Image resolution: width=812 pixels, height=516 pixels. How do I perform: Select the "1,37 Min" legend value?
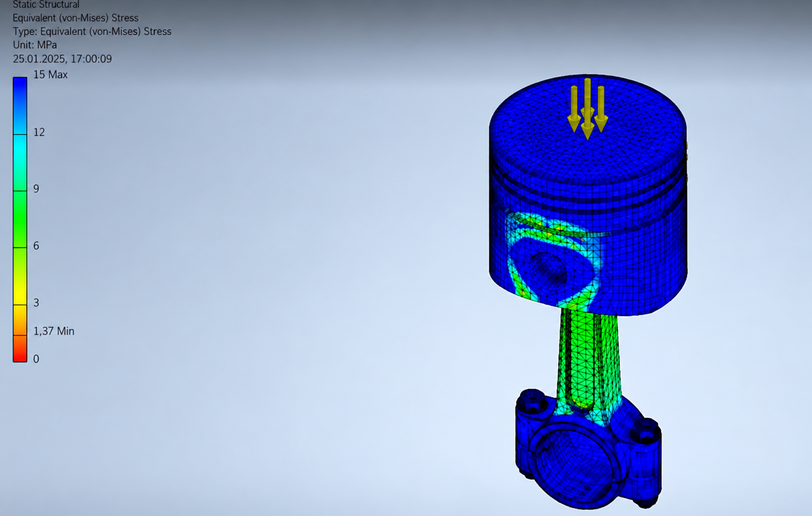(x=54, y=331)
